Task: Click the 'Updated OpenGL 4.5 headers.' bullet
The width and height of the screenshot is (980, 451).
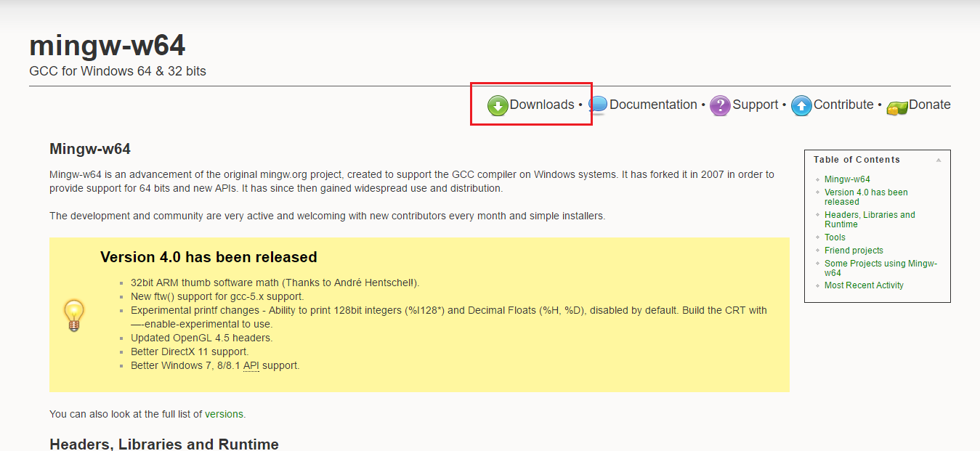Action: coord(202,338)
